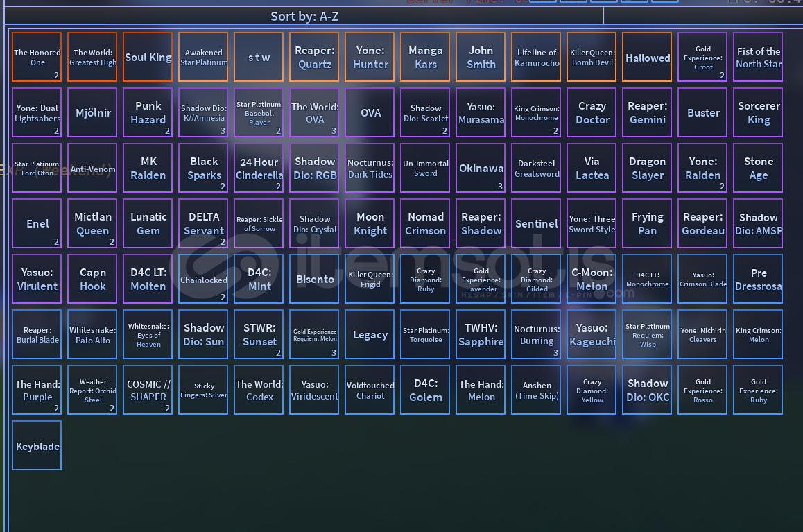This screenshot has width=803, height=532.
Task: Pick the D4C: Mint tile
Action: pos(259,279)
